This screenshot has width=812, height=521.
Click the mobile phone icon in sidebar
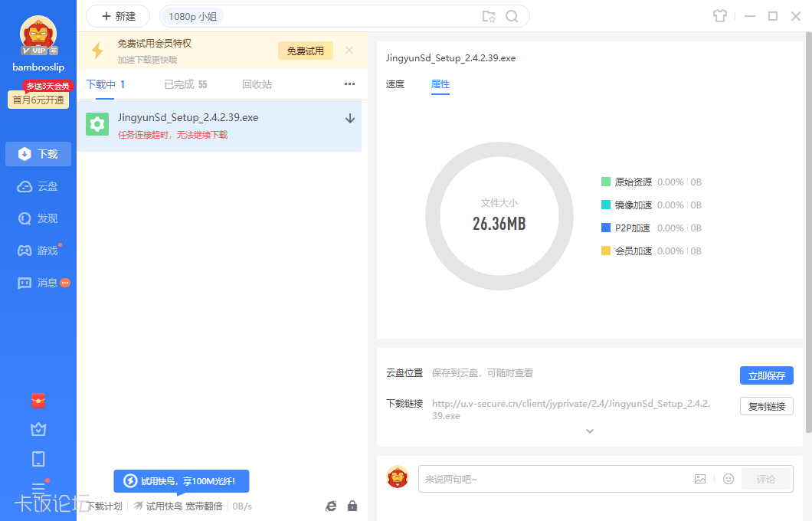click(x=38, y=459)
